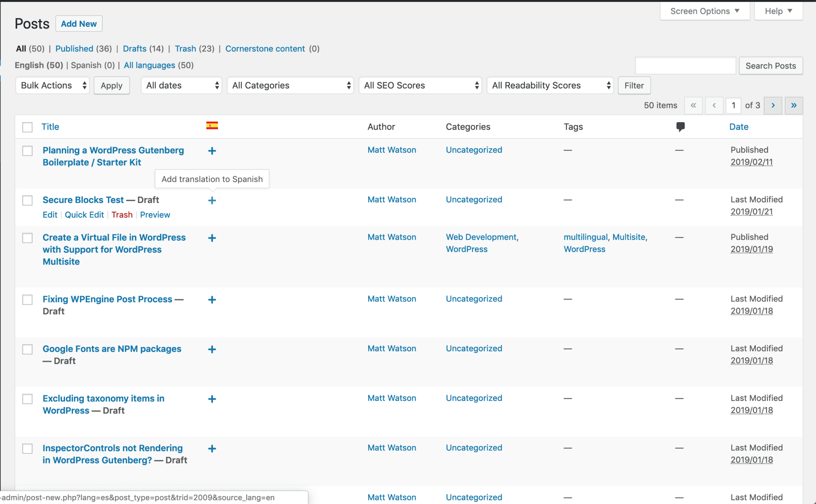This screenshot has height=504, width=816.
Task: Open the Web Development category link
Action: click(481, 237)
